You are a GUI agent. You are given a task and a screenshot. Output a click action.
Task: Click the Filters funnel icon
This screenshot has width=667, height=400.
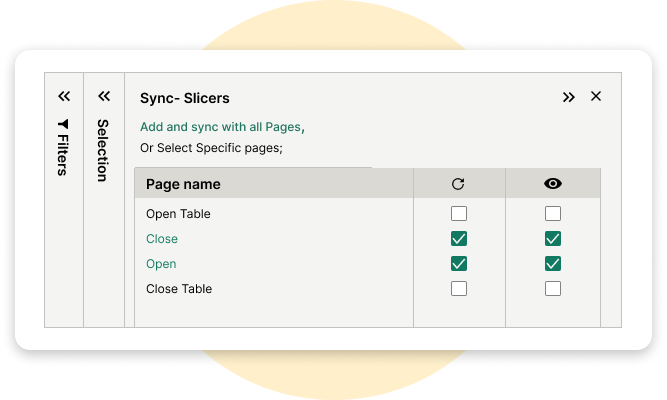[x=64, y=124]
